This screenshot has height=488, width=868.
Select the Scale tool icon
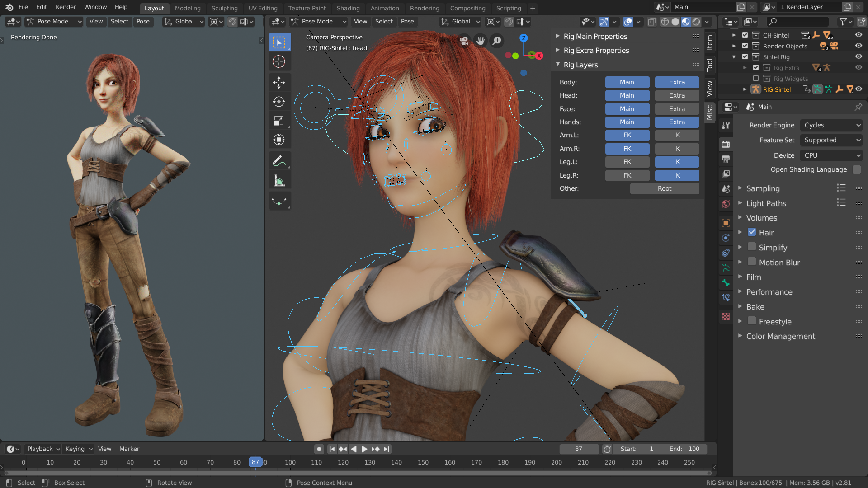(x=279, y=121)
